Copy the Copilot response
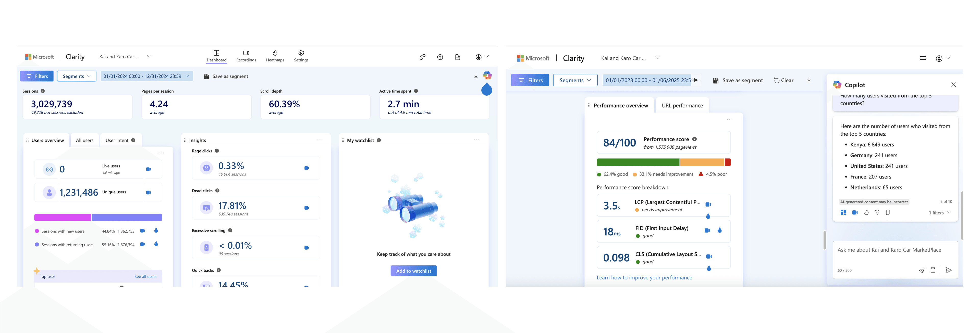The image size is (980, 333). click(x=888, y=212)
